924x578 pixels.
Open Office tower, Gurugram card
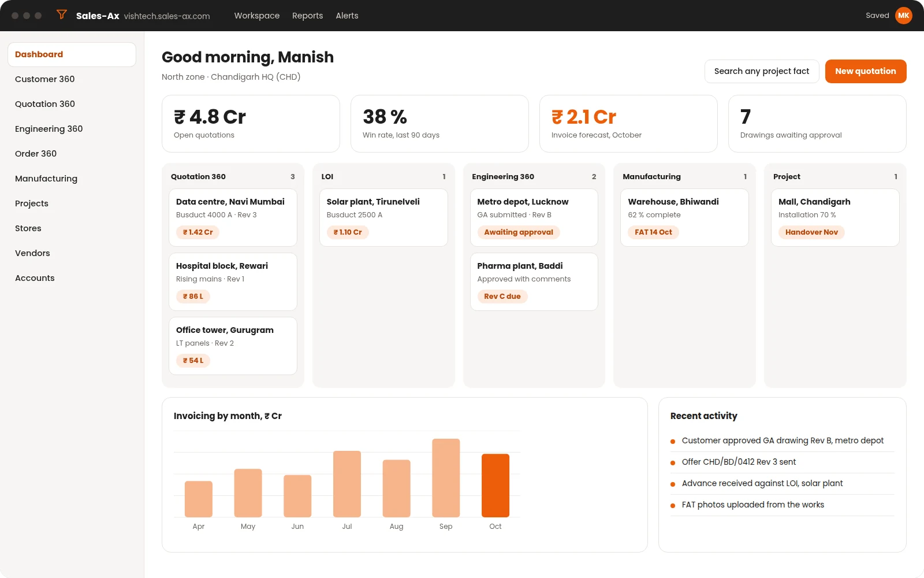tap(233, 346)
